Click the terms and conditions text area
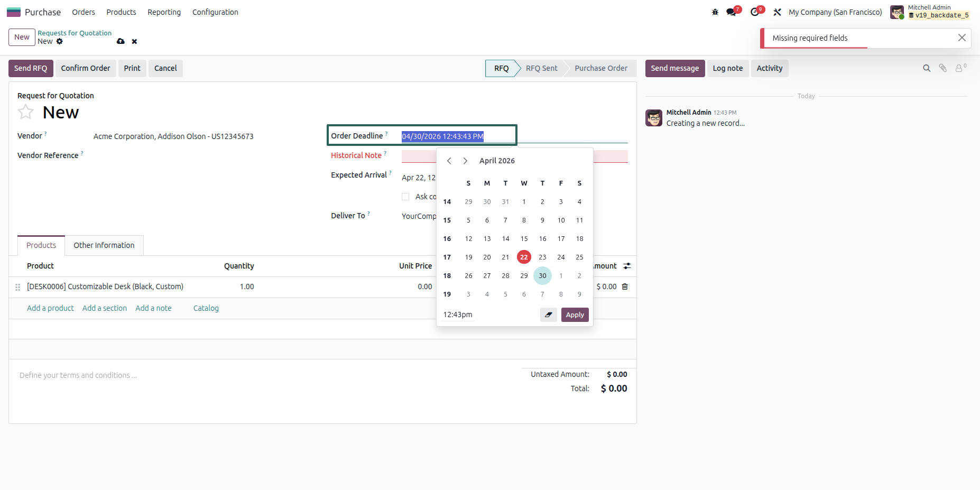This screenshot has width=980, height=490. pyautogui.click(x=264, y=375)
